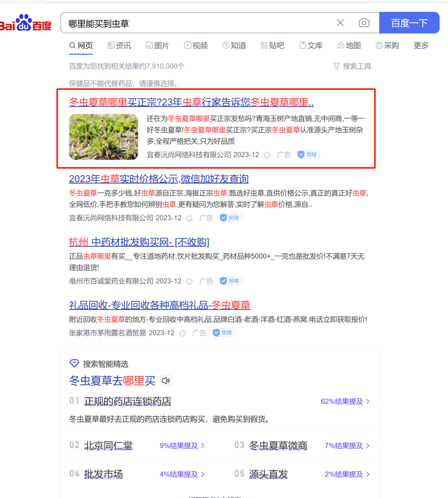
Task: Open 冬虫夏草去哪里买 heading
Action: tap(112, 381)
